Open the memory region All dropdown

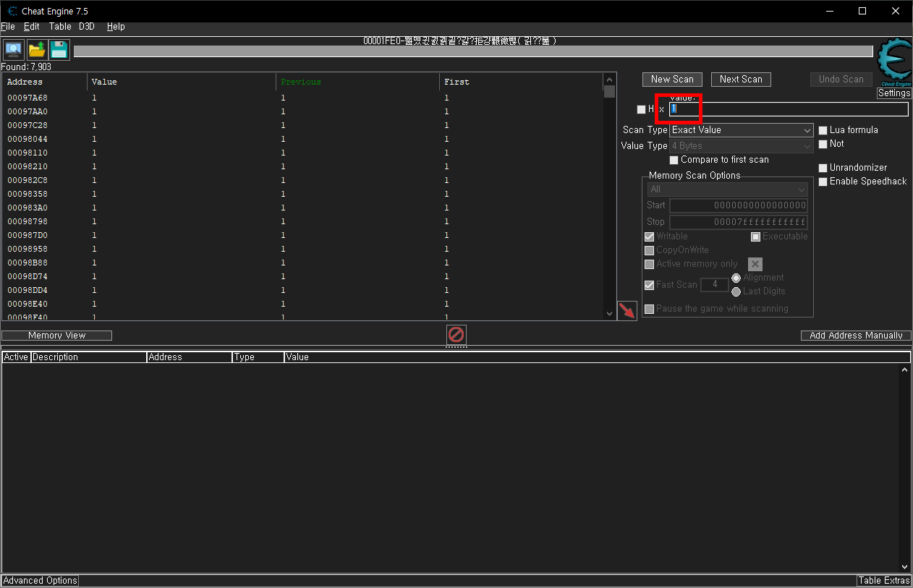pyautogui.click(x=728, y=189)
